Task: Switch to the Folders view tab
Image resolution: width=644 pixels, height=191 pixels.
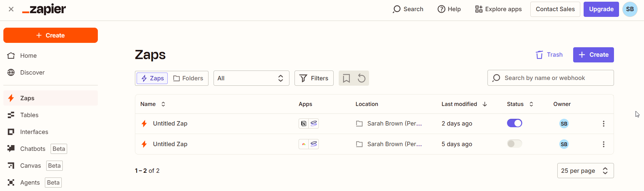Action: (188, 78)
